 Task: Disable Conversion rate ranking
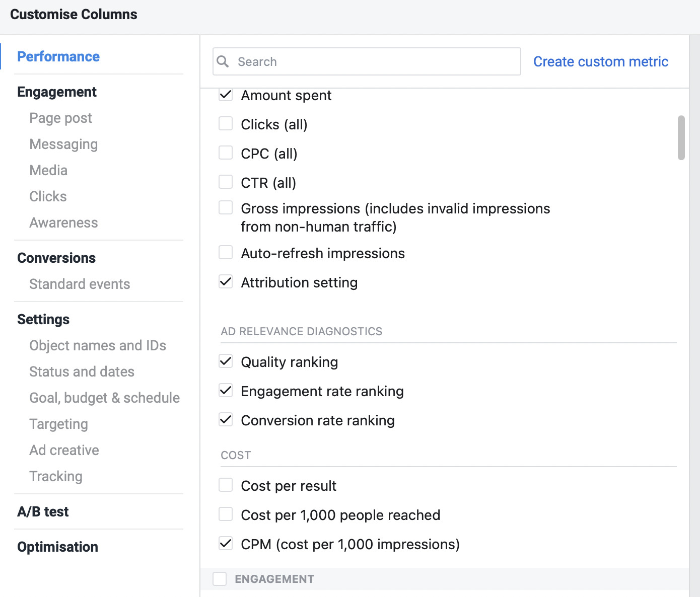[x=225, y=419]
